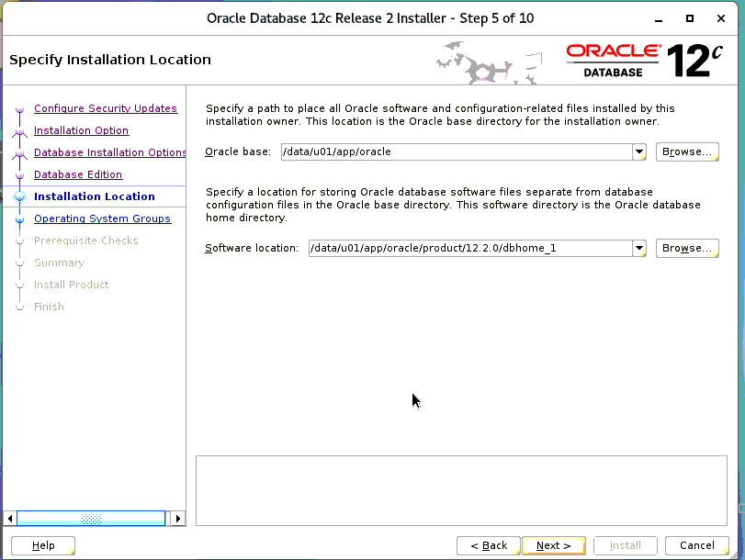The width and height of the screenshot is (745, 560).
Task: Select the Installation Location step
Action: point(94,196)
